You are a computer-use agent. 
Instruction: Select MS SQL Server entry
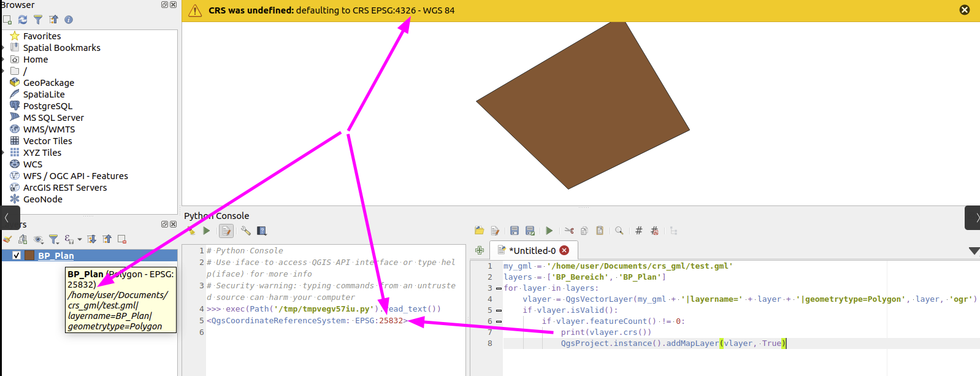53,118
